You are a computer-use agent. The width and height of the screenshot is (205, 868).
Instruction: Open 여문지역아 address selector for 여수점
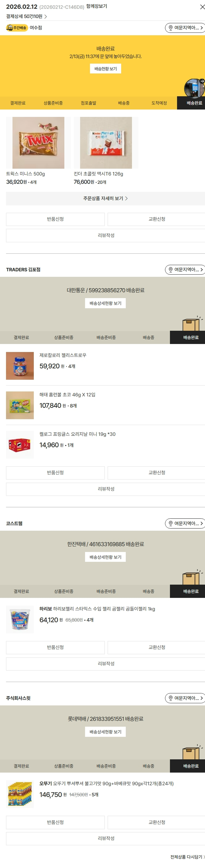click(185, 28)
